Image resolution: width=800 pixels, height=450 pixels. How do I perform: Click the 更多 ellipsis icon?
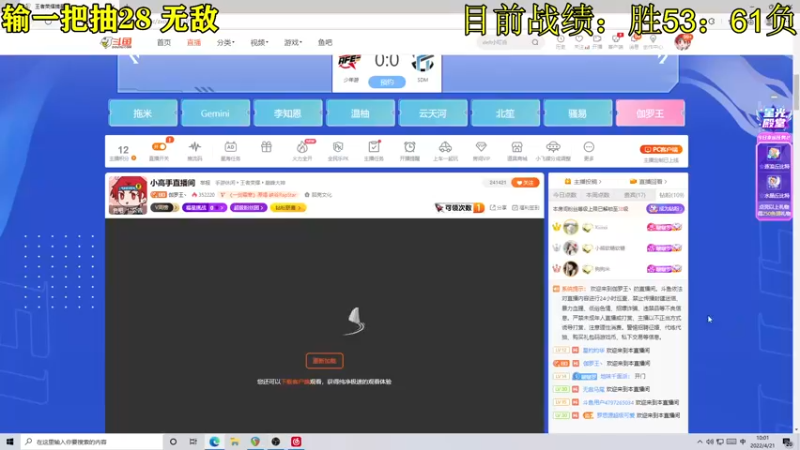[x=589, y=147]
